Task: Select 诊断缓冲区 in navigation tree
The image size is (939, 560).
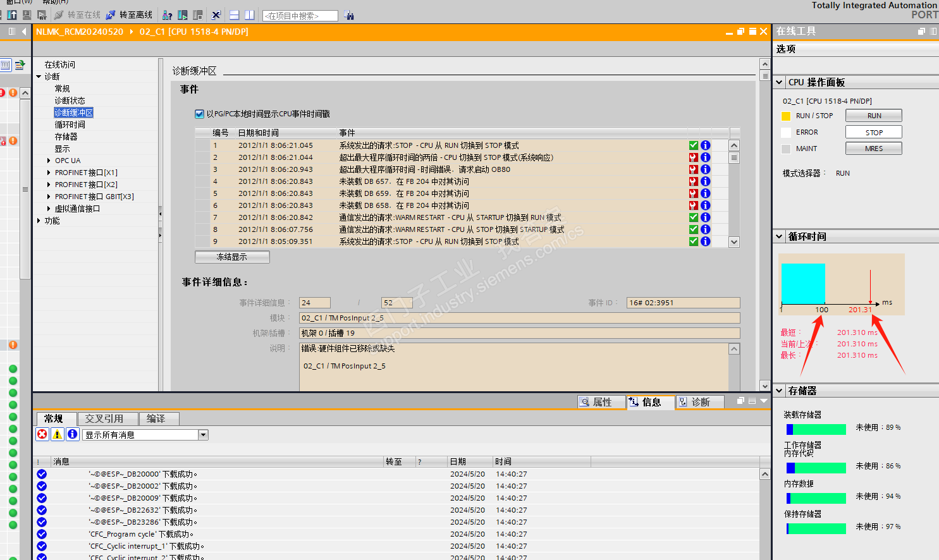Action: tap(74, 113)
